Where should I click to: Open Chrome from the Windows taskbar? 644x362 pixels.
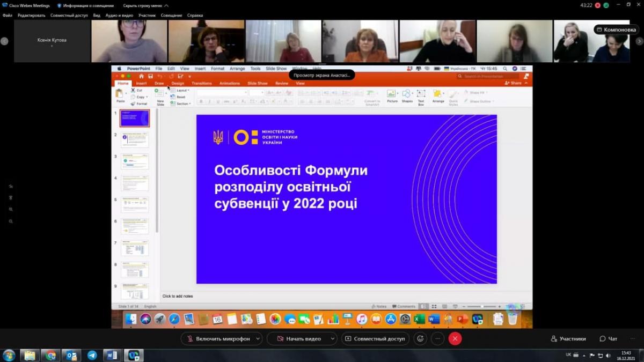(x=50, y=355)
